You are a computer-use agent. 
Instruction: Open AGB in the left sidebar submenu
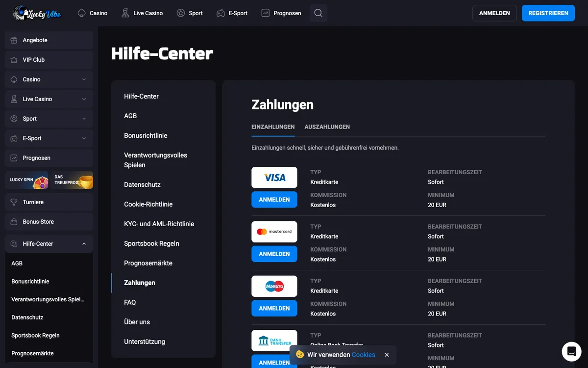coord(17,263)
